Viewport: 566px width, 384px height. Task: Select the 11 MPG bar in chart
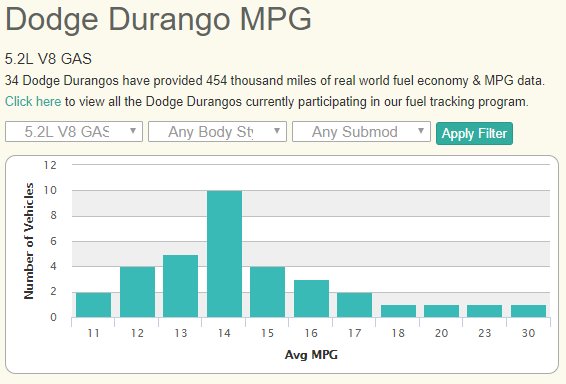93,305
